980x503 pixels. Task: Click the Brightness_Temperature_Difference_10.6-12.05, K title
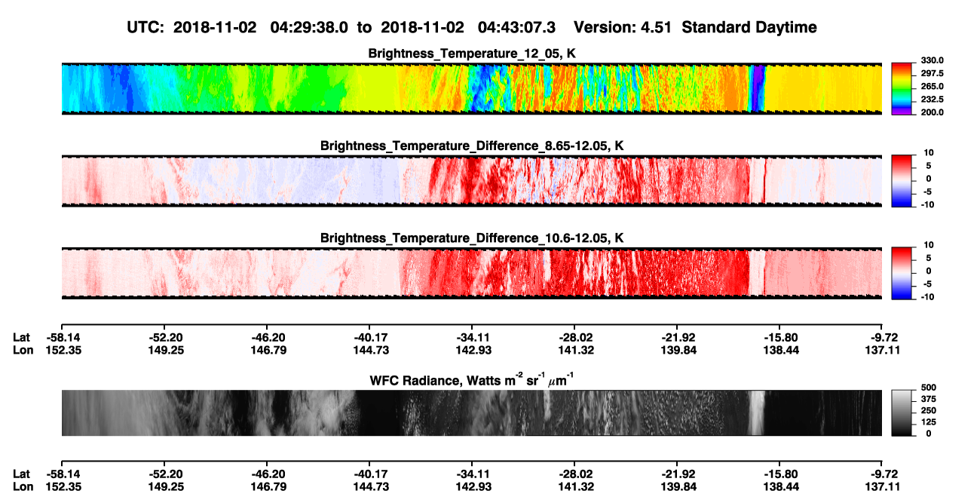point(471,238)
